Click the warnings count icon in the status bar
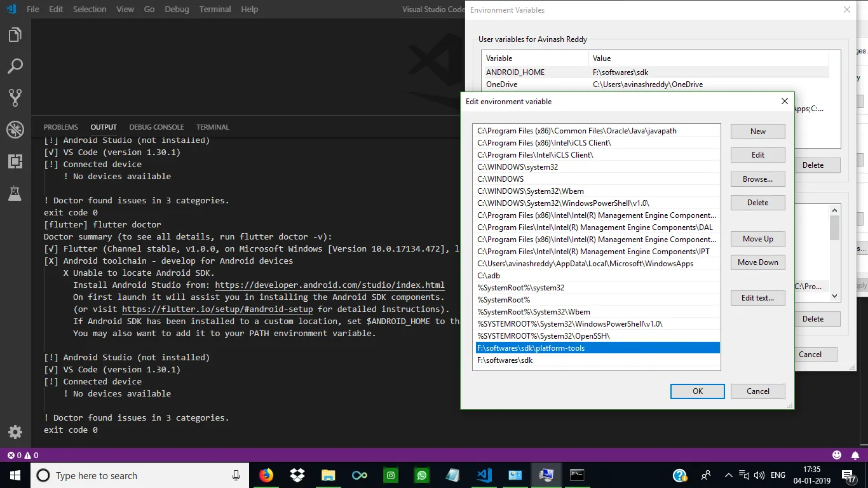Screen dimensions: 868x488 click(x=27, y=455)
